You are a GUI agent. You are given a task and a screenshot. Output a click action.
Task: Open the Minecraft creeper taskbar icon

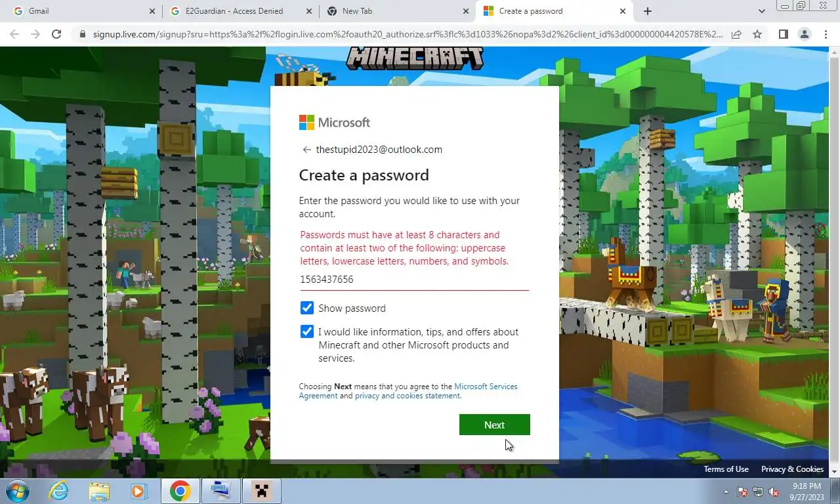tap(262, 491)
